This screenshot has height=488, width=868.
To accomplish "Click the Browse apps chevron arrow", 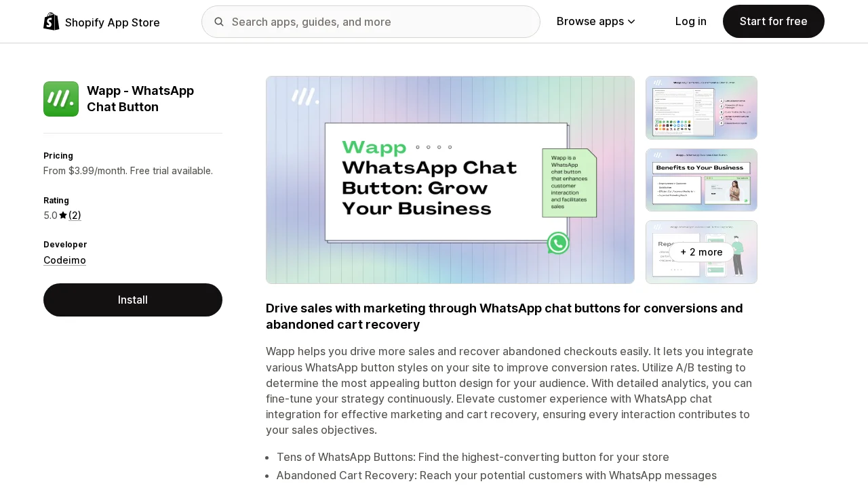I will click(631, 22).
